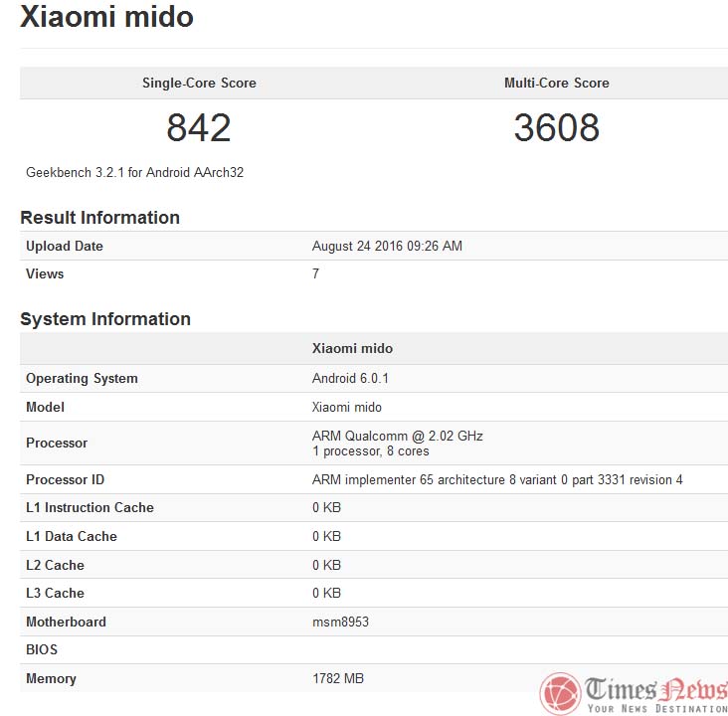Select the Operating System row label

point(82,378)
